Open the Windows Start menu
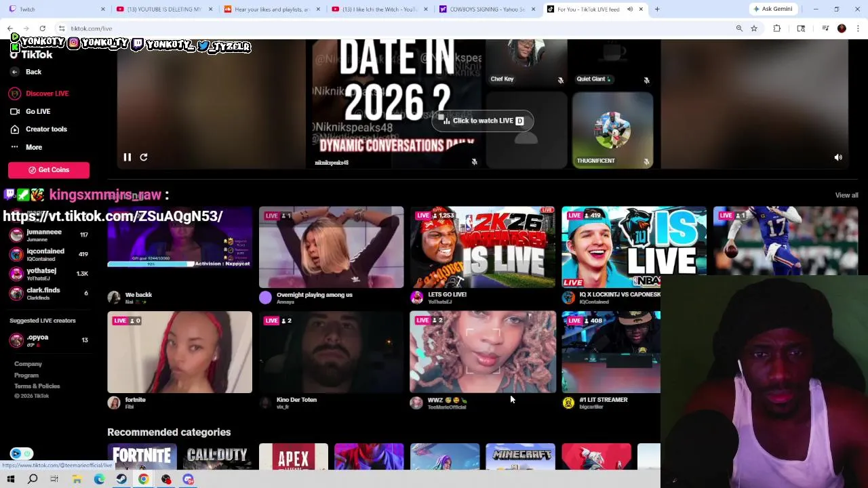 pyautogui.click(x=11, y=479)
